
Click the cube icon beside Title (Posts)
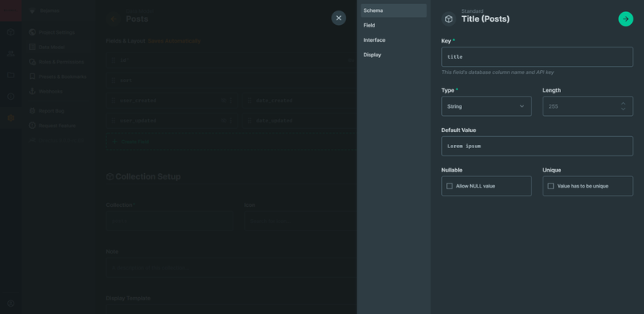[449, 19]
